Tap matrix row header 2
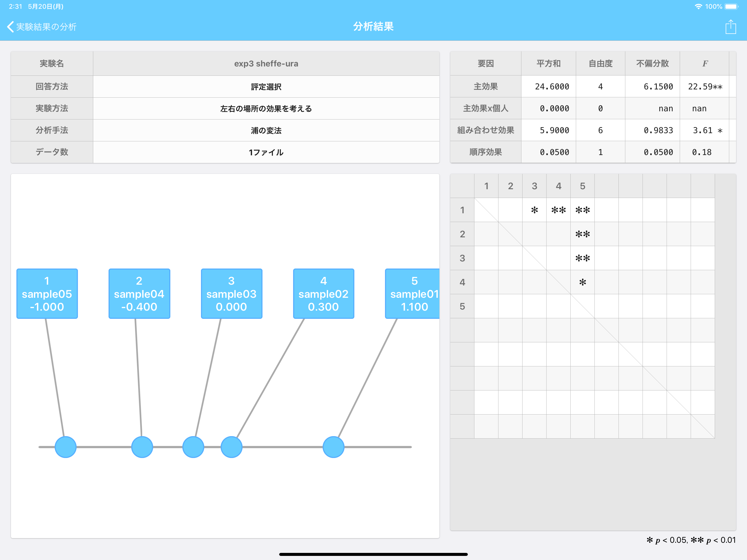 click(462, 234)
